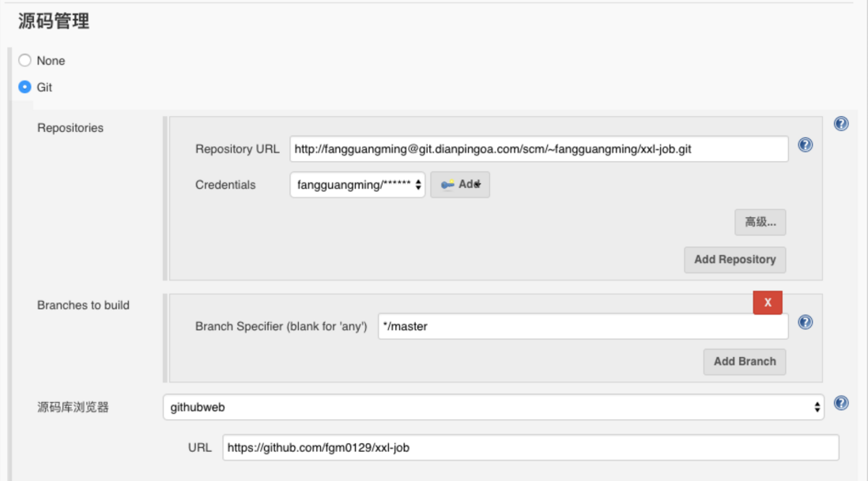Screen dimensions: 868x481
Task: Open help icon beside Repository URL field
Action: (x=805, y=145)
